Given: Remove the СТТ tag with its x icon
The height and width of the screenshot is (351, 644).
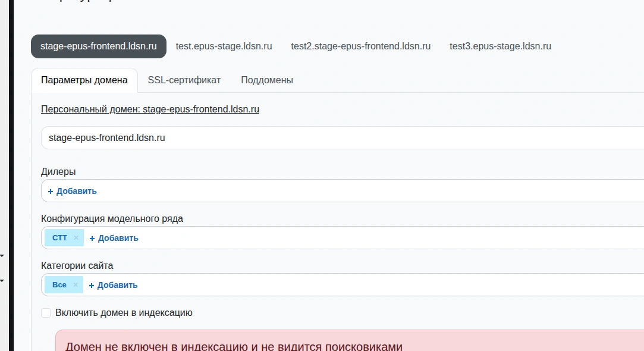Looking at the screenshot, I should 76,238.
